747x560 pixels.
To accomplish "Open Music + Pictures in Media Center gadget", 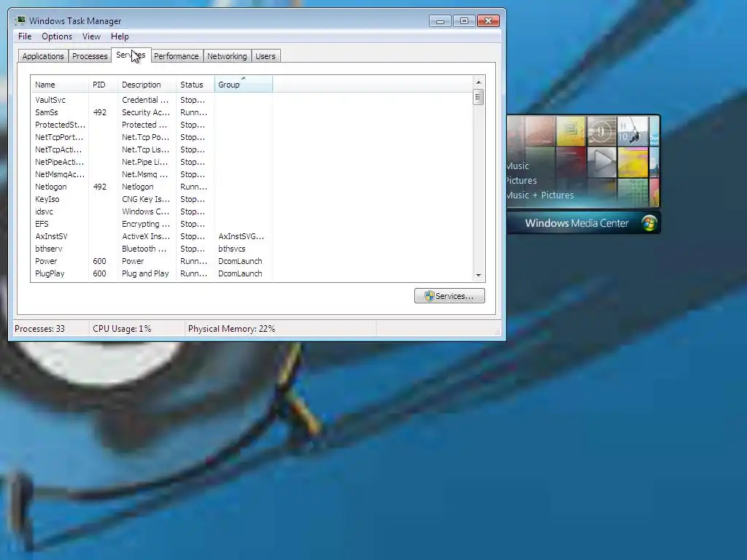I will pos(541,195).
